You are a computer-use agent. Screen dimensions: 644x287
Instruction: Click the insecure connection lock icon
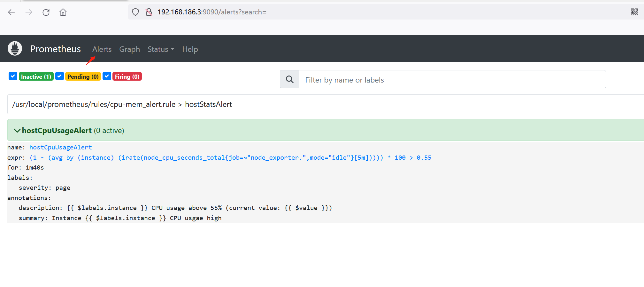(149, 12)
